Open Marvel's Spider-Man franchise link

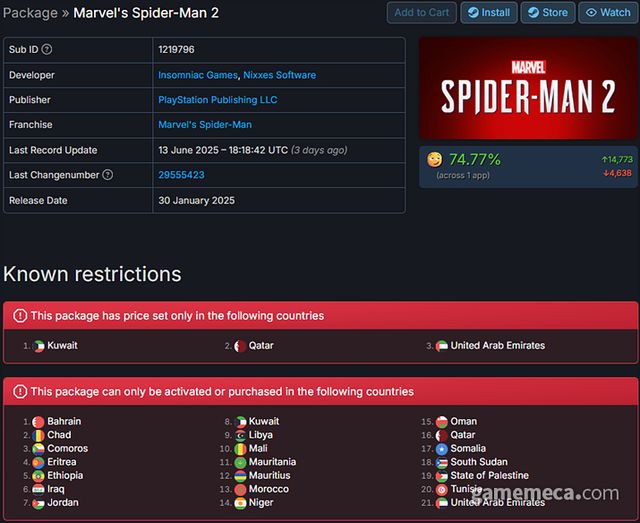click(205, 125)
